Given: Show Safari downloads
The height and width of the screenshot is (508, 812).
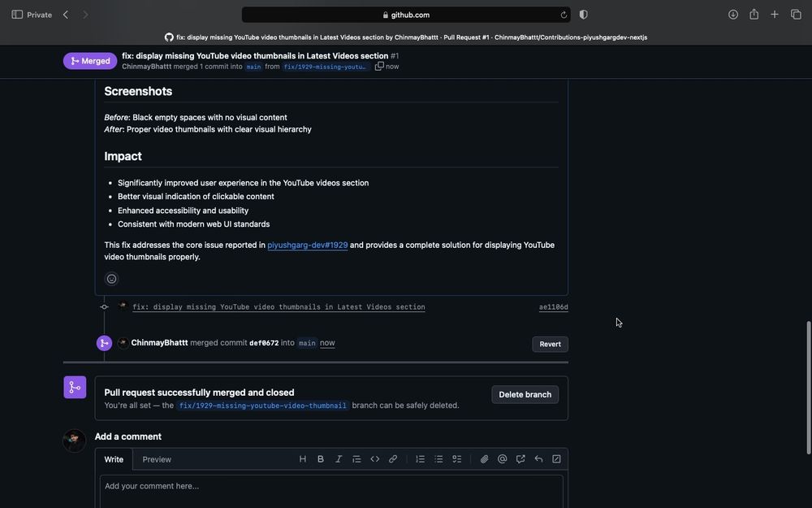Looking at the screenshot, I should [732, 15].
